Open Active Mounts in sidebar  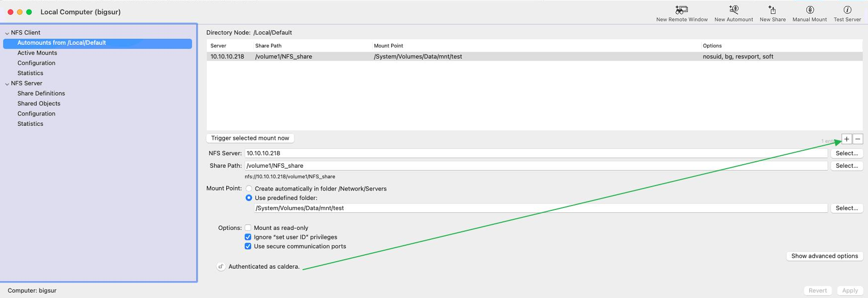click(x=37, y=53)
